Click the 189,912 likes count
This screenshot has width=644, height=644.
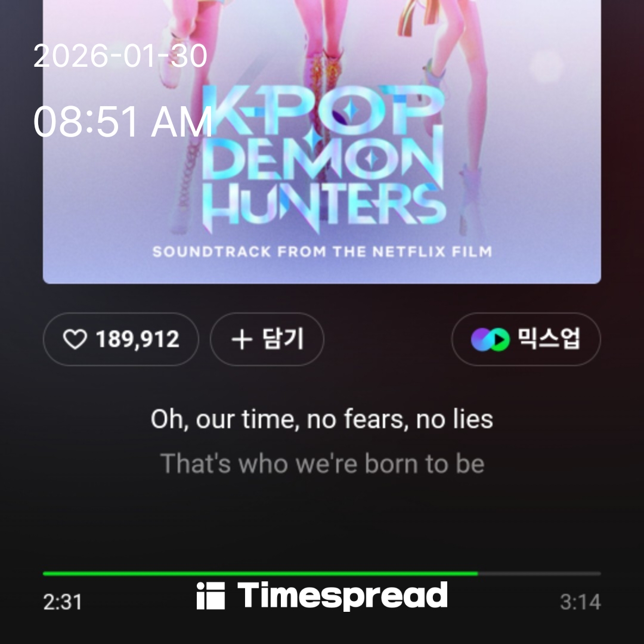pyautogui.click(x=138, y=339)
